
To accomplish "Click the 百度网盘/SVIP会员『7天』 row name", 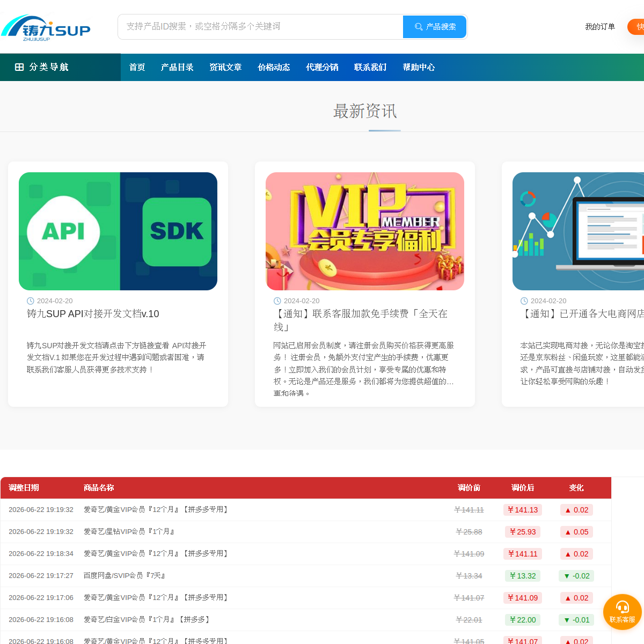I will (x=125, y=576).
